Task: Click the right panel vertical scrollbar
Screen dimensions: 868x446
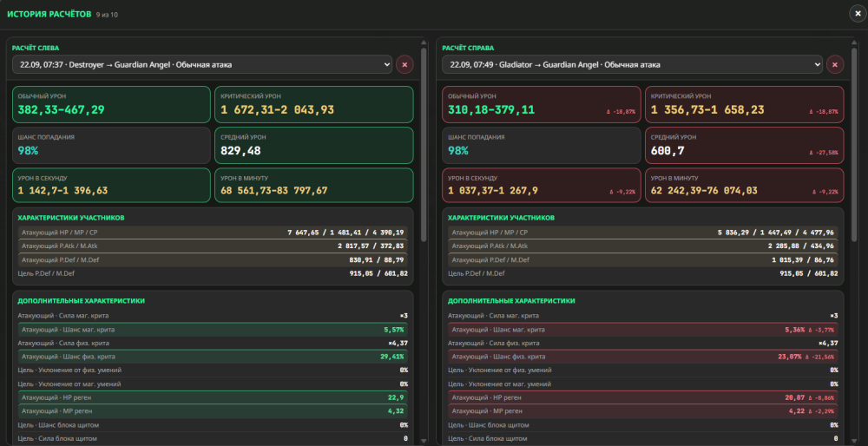Action: click(853, 144)
